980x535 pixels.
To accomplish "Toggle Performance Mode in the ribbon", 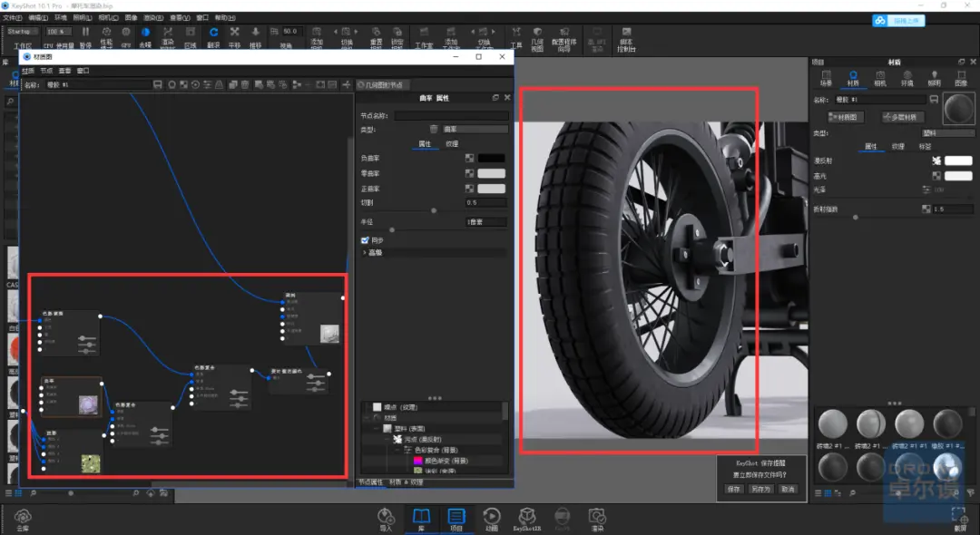I will [x=106, y=37].
